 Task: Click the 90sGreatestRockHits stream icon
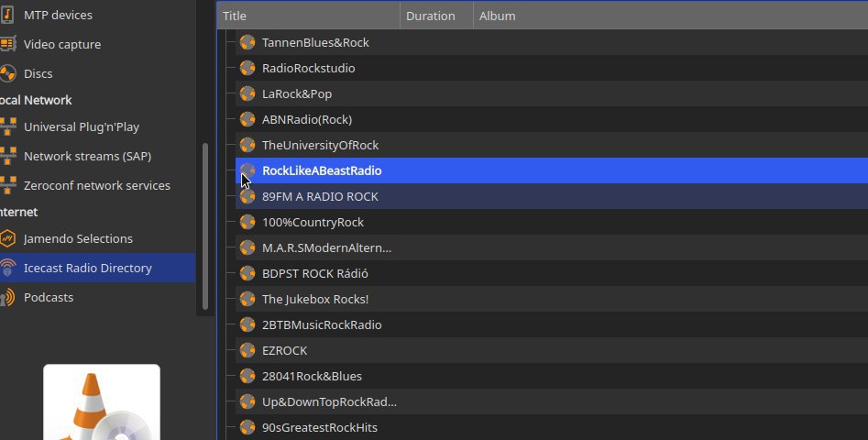(x=247, y=427)
